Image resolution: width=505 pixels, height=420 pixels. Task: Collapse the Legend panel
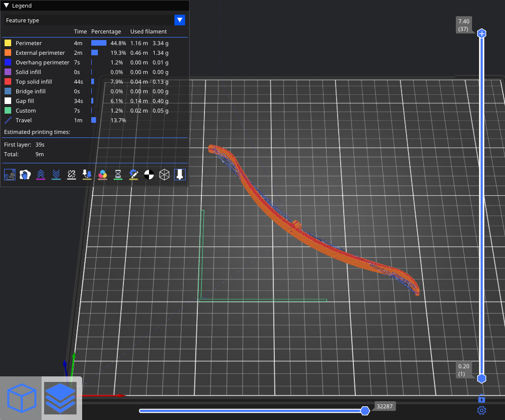point(7,6)
